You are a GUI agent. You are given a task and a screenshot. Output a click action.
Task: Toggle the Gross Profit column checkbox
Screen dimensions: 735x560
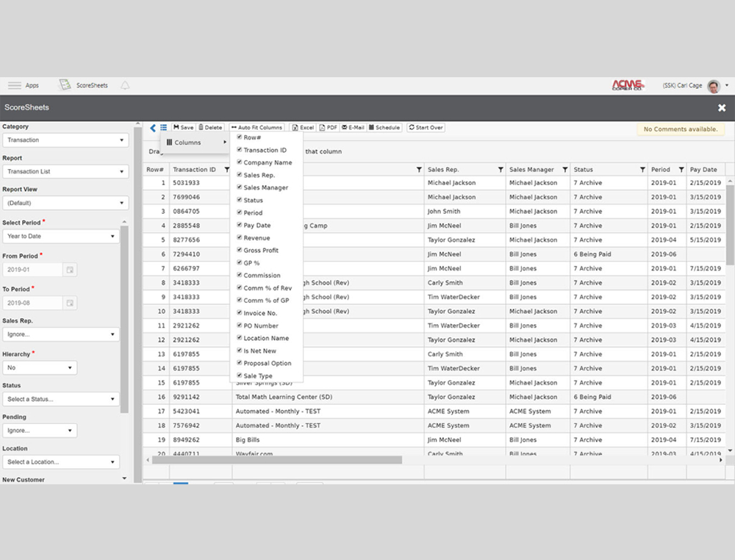239,250
